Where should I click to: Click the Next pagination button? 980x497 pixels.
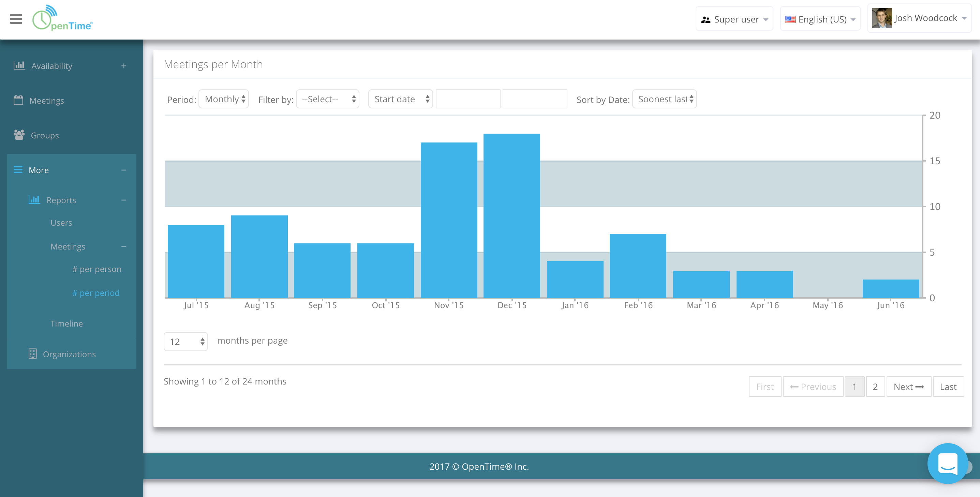click(x=908, y=387)
